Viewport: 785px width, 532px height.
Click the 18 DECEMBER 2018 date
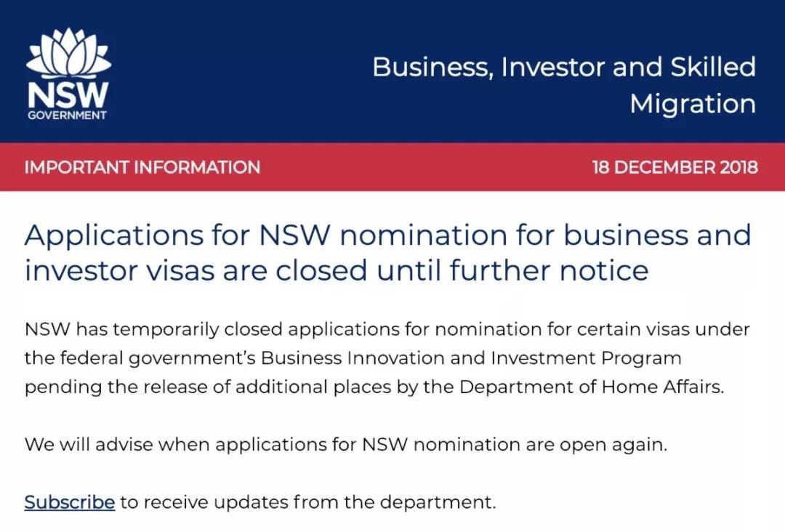[675, 167]
